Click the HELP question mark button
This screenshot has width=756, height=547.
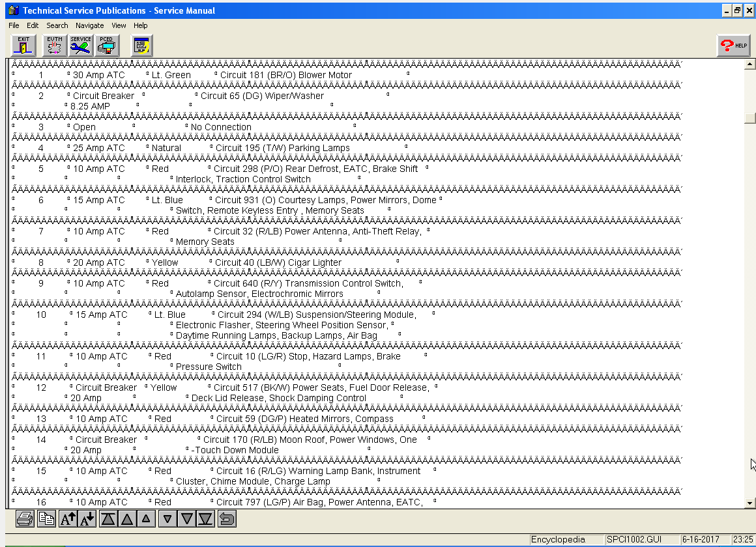[733, 46]
